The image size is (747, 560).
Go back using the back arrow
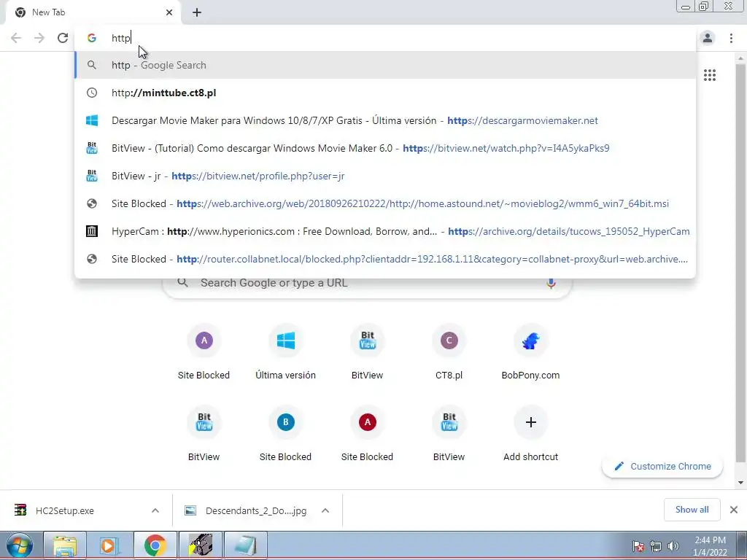pyautogui.click(x=16, y=38)
